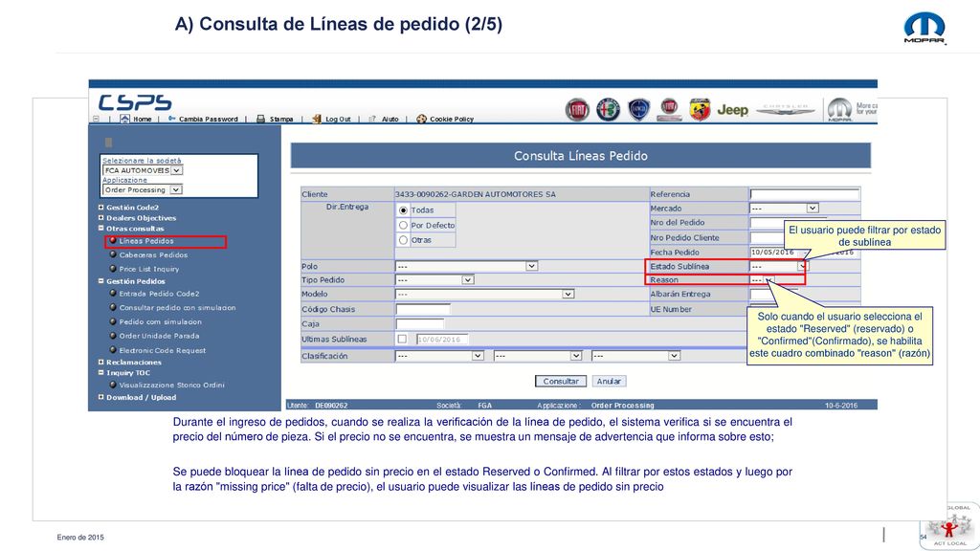Collapse the Gestión Pedidos tree node
980x551 pixels.
[x=100, y=280]
